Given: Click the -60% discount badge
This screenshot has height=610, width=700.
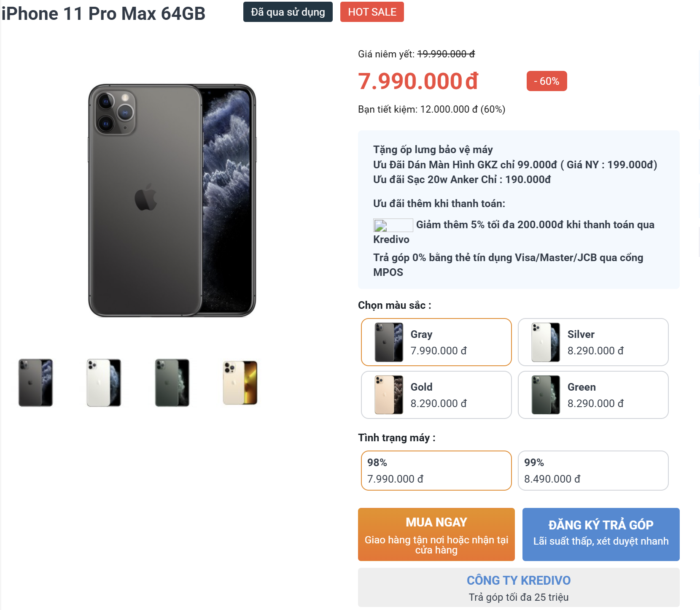Looking at the screenshot, I should pyautogui.click(x=547, y=81).
